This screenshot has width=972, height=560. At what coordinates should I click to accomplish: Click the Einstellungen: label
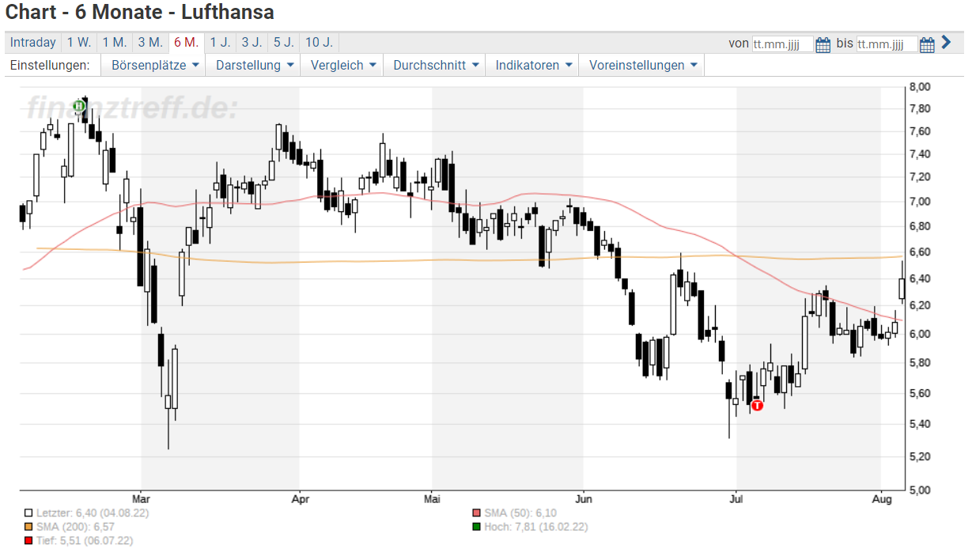point(50,66)
